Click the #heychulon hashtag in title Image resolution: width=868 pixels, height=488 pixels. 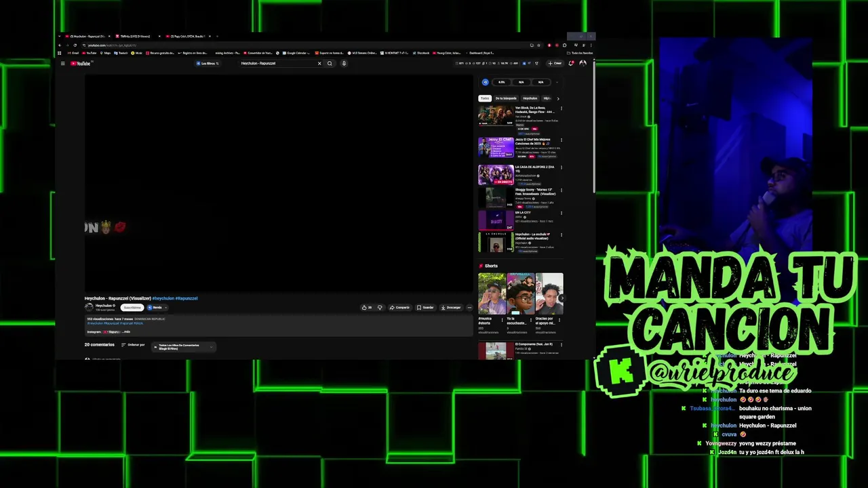163,298
